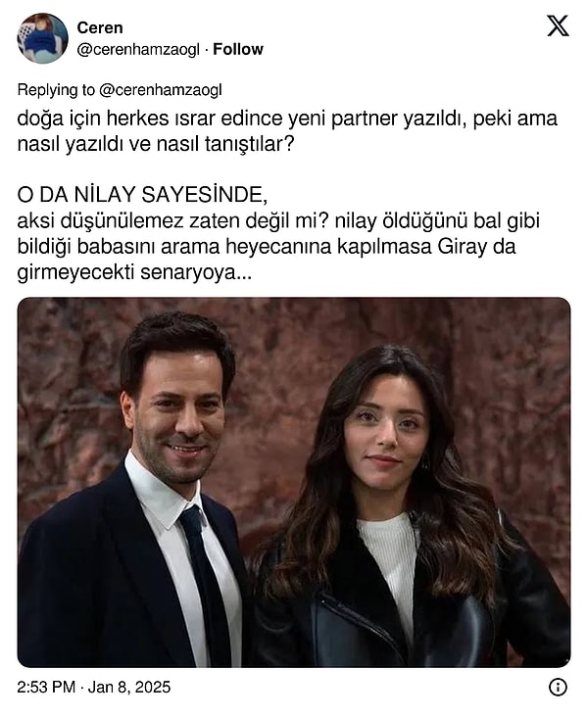Open the tweet time '2:53 PM'
This screenshot has width=588, height=717.
click(x=46, y=687)
